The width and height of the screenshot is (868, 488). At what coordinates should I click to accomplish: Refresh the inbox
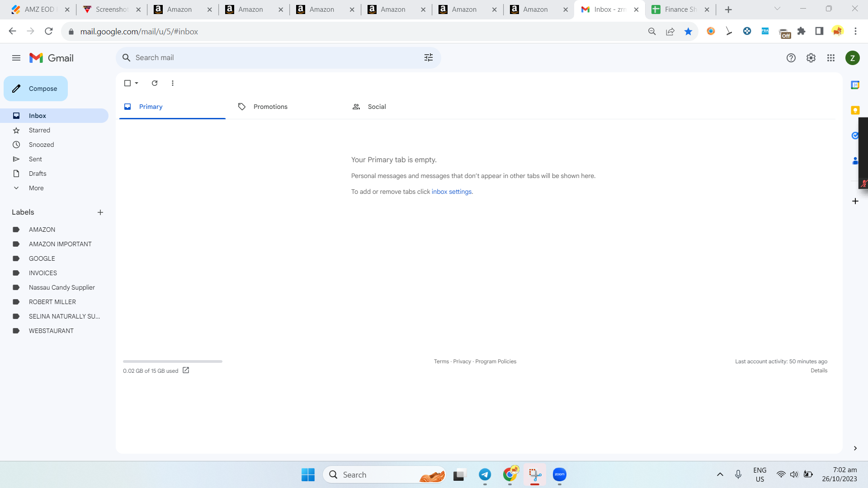click(155, 83)
